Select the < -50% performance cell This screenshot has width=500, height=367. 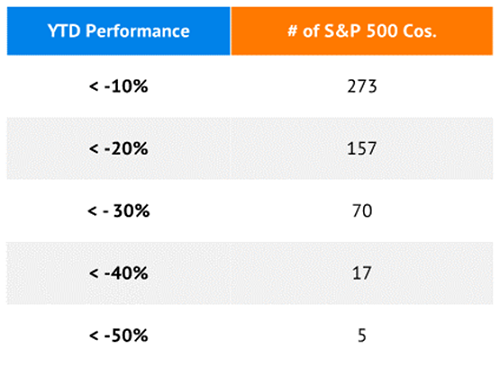(x=118, y=335)
